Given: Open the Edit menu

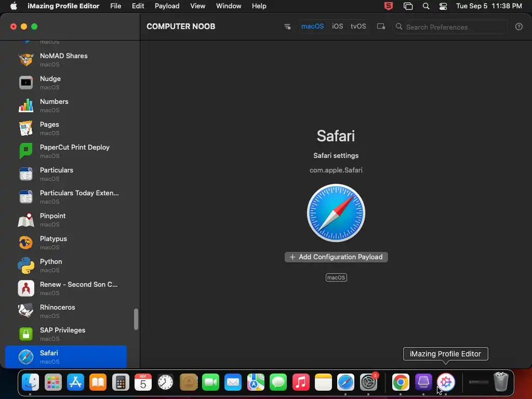Looking at the screenshot, I should (138, 6).
